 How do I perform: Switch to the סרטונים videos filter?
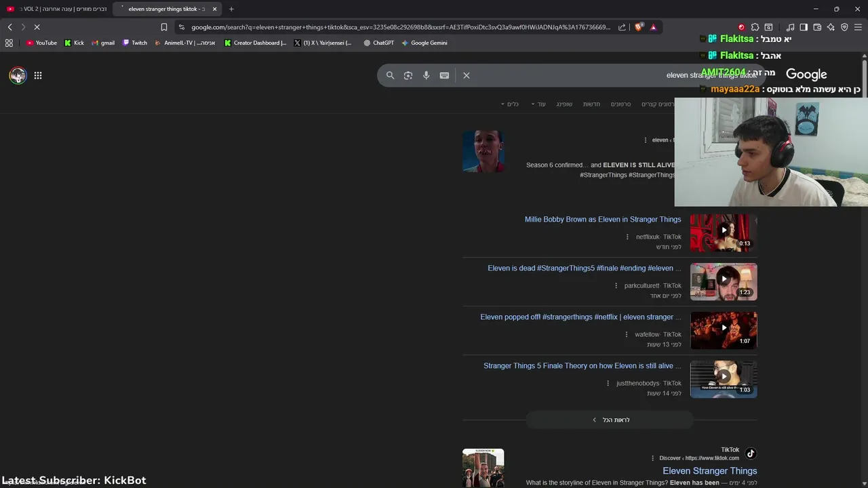(620, 104)
